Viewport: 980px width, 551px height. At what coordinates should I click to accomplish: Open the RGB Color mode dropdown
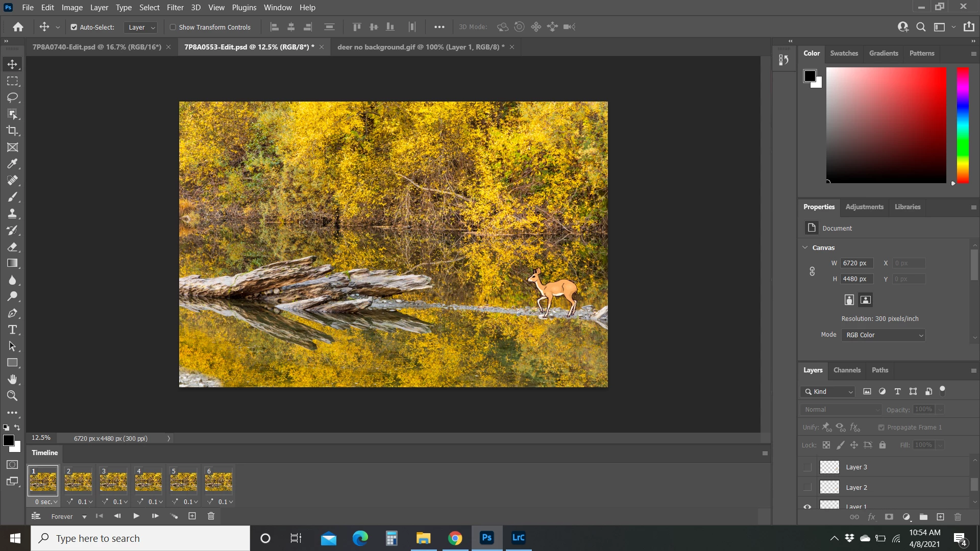[883, 335]
